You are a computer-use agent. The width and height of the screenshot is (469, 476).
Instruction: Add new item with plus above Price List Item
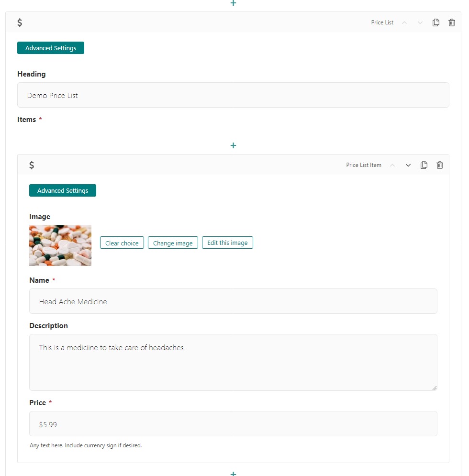tap(233, 145)
